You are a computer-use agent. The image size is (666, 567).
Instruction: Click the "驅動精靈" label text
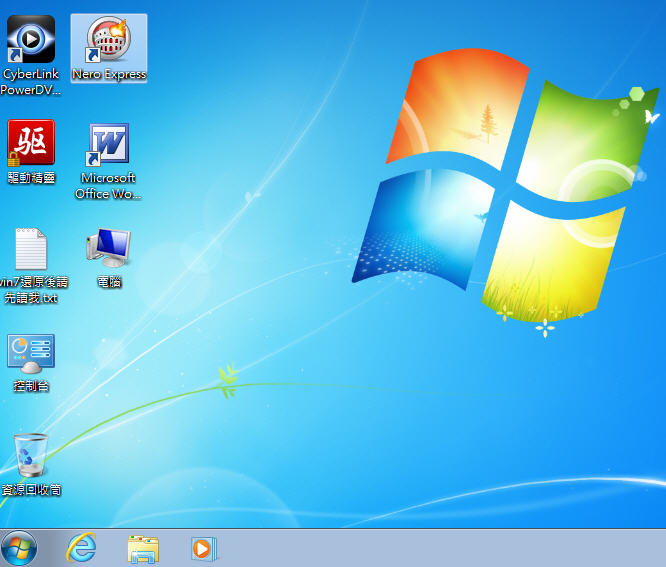click(31, 178)
